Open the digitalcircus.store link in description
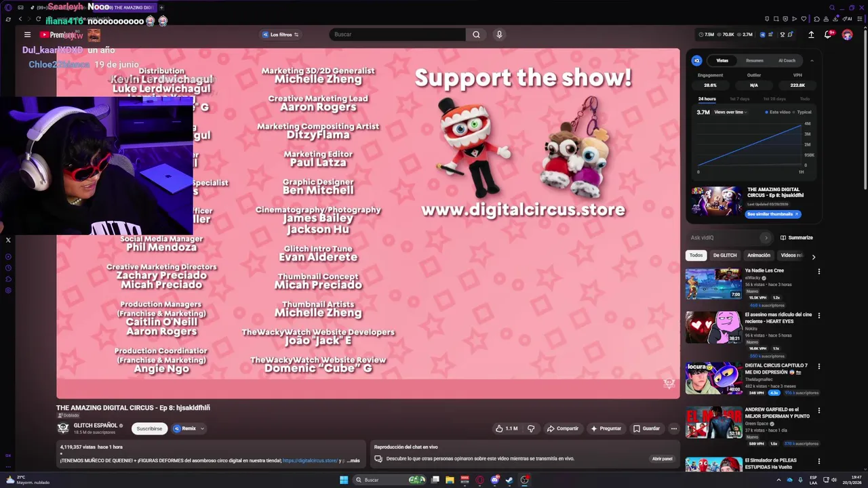Viewport: 868px width, 488px height. click(310, 461)
